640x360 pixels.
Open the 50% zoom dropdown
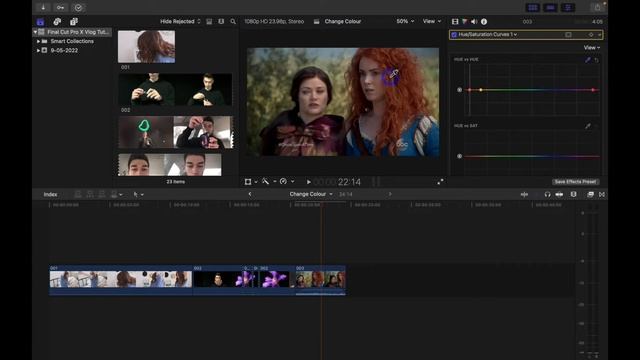tap(405, 21)
